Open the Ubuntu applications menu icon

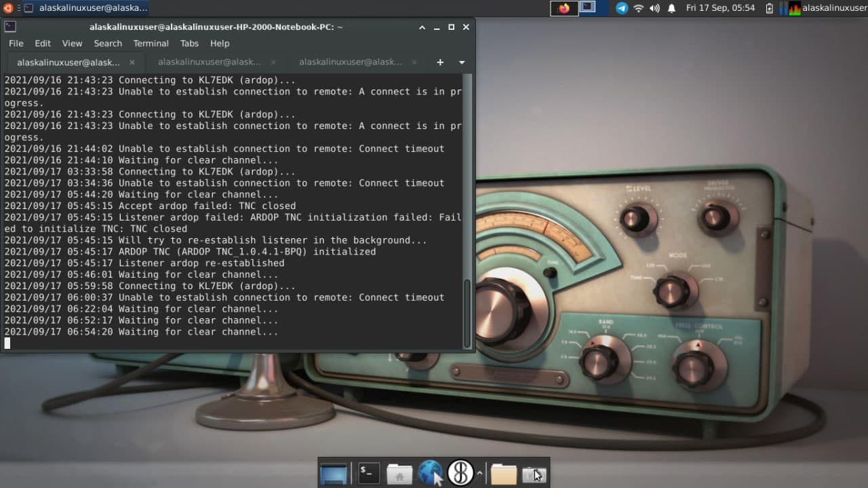click(x=8, y=8)
